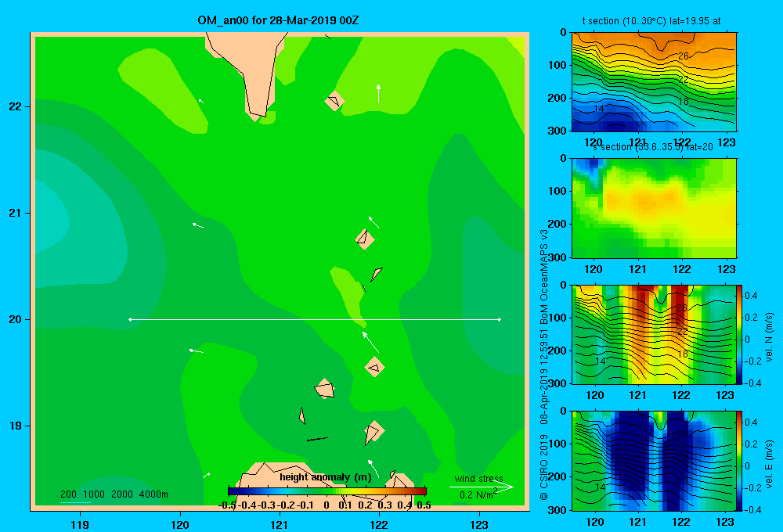This screenshot has width=783, height=532.
Task: Click latitude label 21 on the main map axis
Action: click(x=16, y=213)
